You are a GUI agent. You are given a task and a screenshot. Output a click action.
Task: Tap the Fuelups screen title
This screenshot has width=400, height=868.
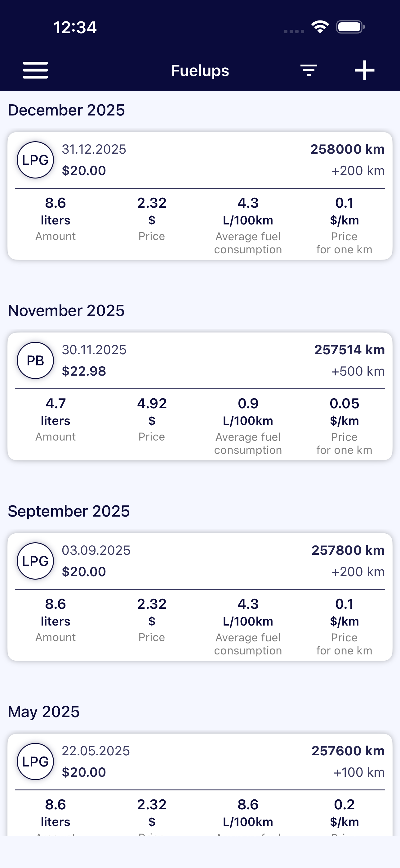tap(200, 71)
